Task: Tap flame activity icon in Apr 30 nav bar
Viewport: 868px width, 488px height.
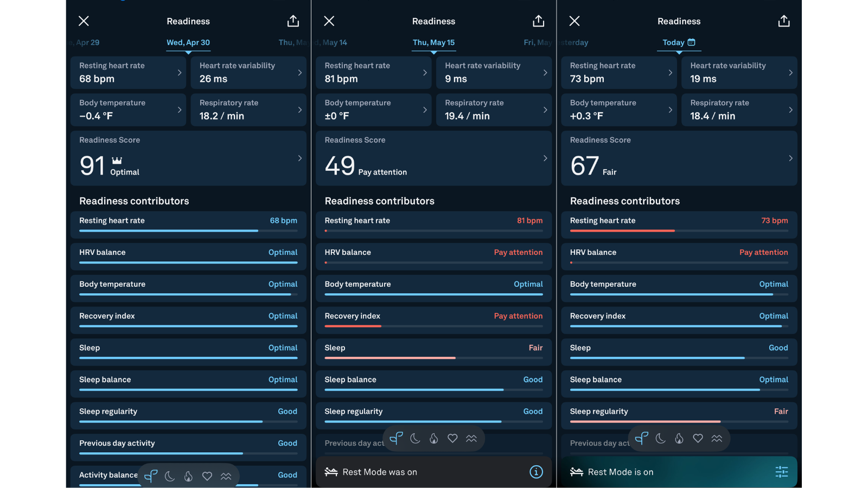Action: [188, 477]
